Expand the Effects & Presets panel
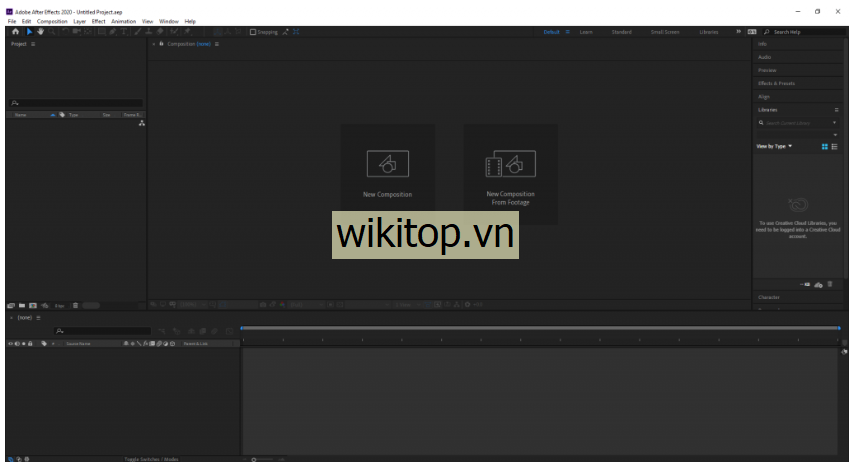This screenshot has width=853, height=464. [x=776, y=83]
